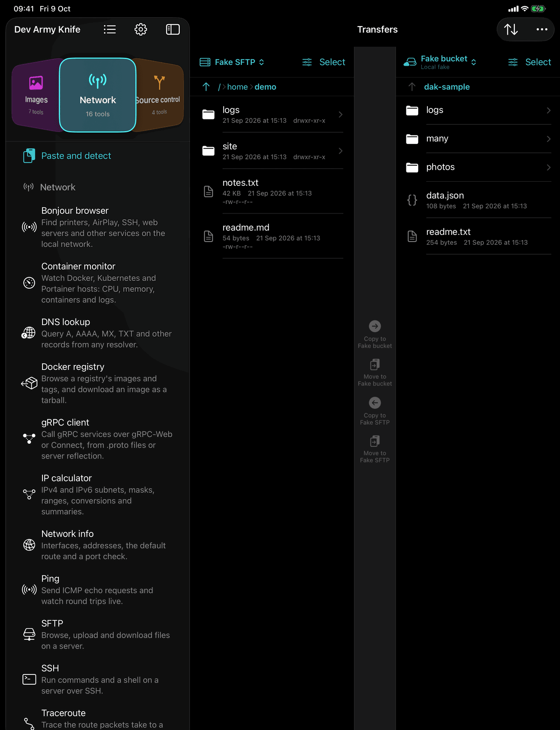Move to Fake SFTP
Screen dimensions: 560x730
375,449
